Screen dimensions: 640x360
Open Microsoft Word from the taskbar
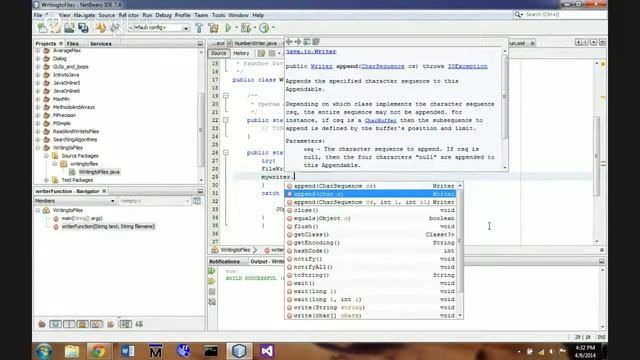127,351
